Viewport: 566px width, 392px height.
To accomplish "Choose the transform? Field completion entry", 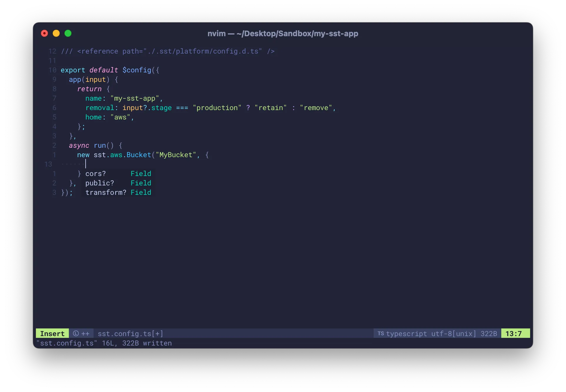I will [118, 192].
